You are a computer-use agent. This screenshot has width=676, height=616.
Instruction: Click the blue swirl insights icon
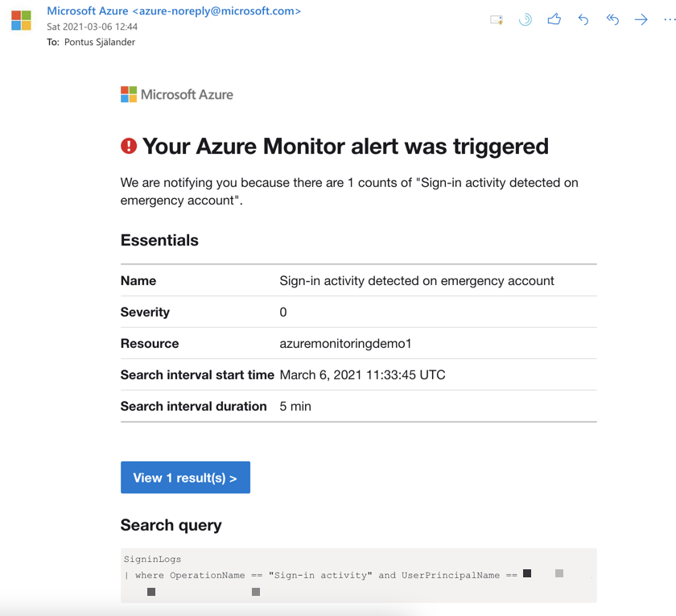click(x=525, y=20)
